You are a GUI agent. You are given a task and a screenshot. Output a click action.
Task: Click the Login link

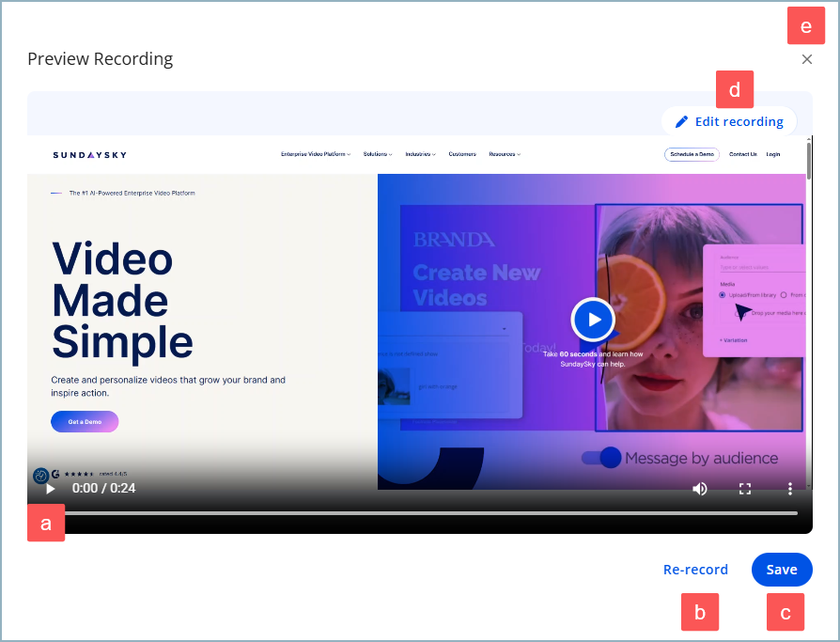point(773,154)
